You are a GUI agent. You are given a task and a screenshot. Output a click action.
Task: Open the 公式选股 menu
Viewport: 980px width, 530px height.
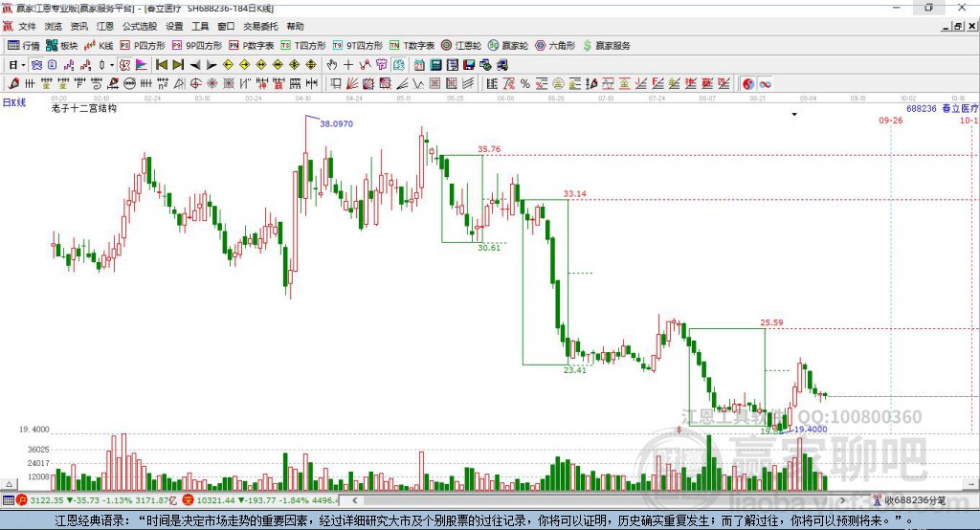(140, 26)
